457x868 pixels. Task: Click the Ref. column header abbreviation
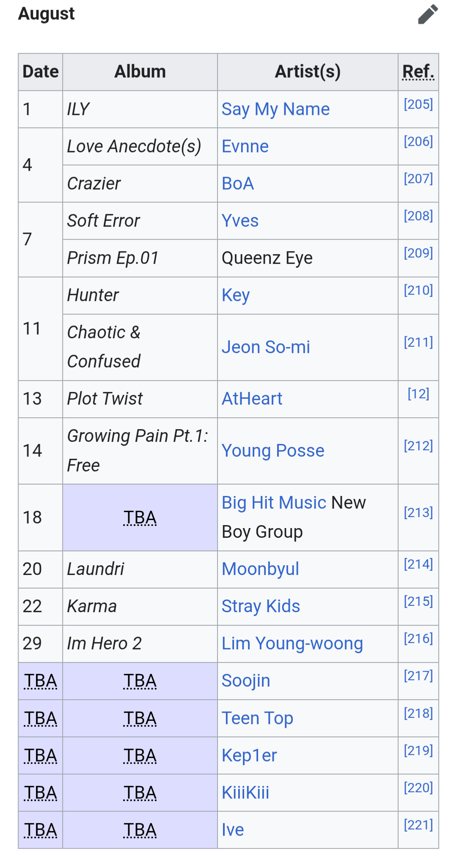pyautogui.click(x=418, y=71)
